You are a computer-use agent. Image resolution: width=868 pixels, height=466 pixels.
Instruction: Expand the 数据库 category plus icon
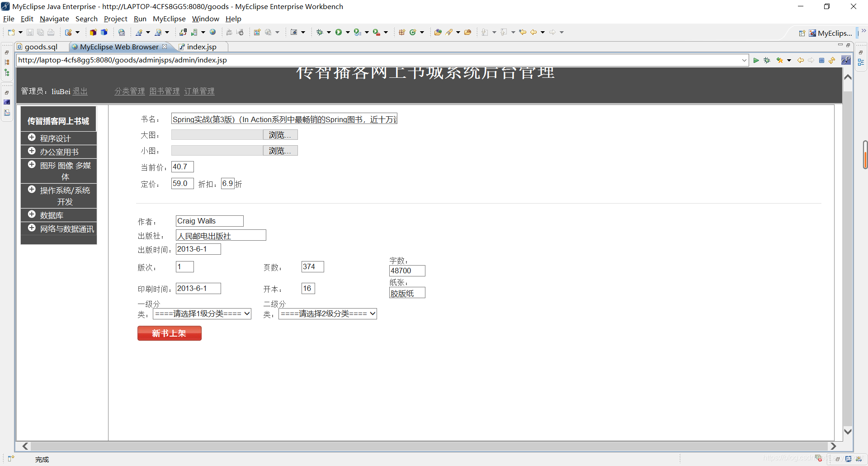coord(32,214)
